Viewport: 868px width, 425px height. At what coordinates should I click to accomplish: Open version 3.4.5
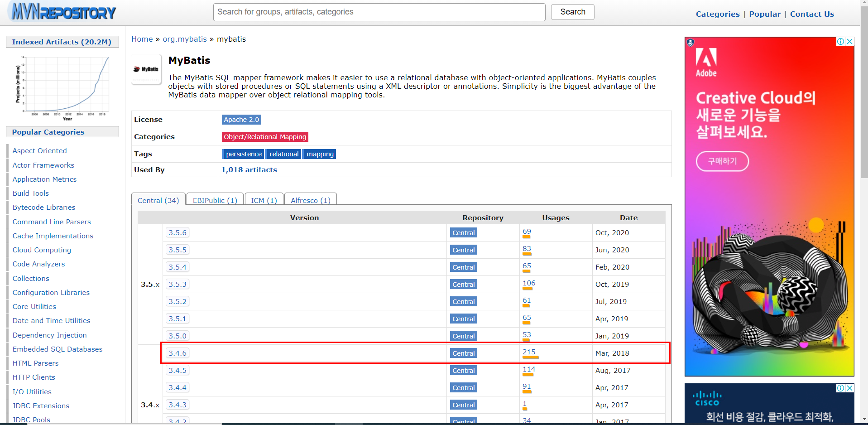pyautogui.click(x=177, y=370)
